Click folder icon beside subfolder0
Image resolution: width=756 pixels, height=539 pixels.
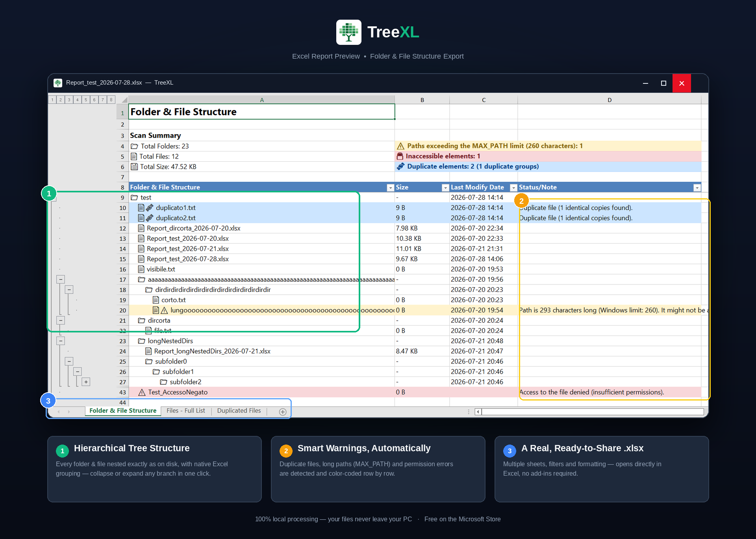click(x=149, y=362)
